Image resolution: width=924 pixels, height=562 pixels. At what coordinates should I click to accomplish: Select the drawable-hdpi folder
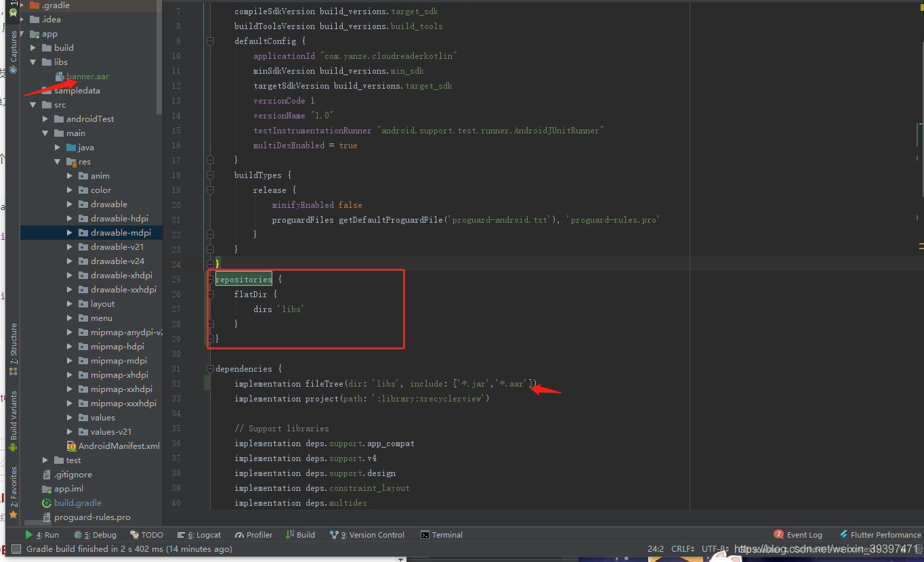coord(119,219)
